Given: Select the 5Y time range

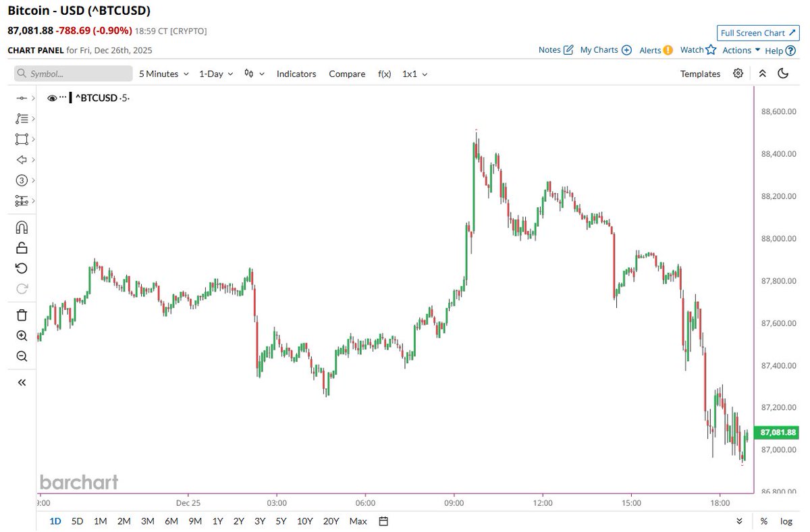Looking at the screenshot, I should tap(281, 521).
